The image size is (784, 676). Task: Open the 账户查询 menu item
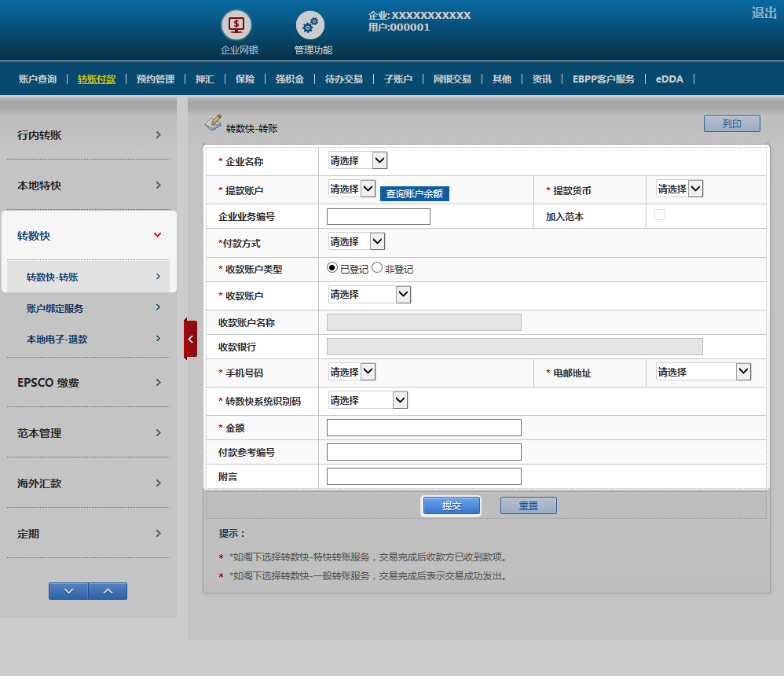pyautogui.click(x=38, y=79)
